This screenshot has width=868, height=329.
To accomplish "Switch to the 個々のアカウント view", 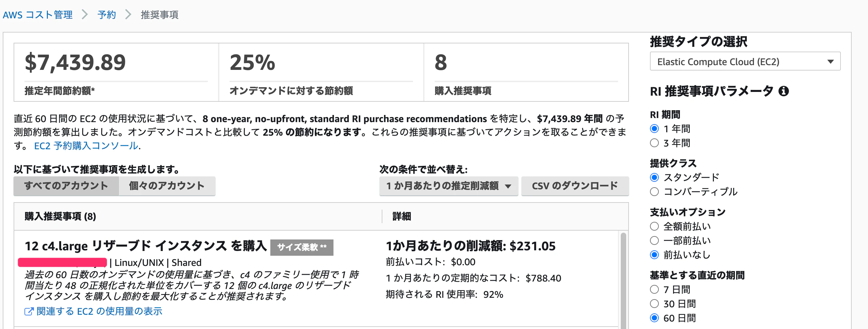I will click(166, 186).
